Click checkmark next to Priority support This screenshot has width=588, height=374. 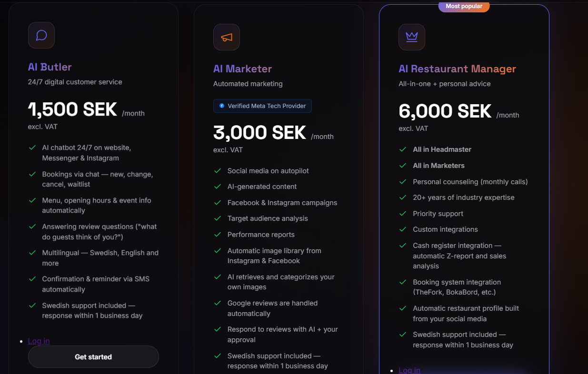tap(403, 214)
